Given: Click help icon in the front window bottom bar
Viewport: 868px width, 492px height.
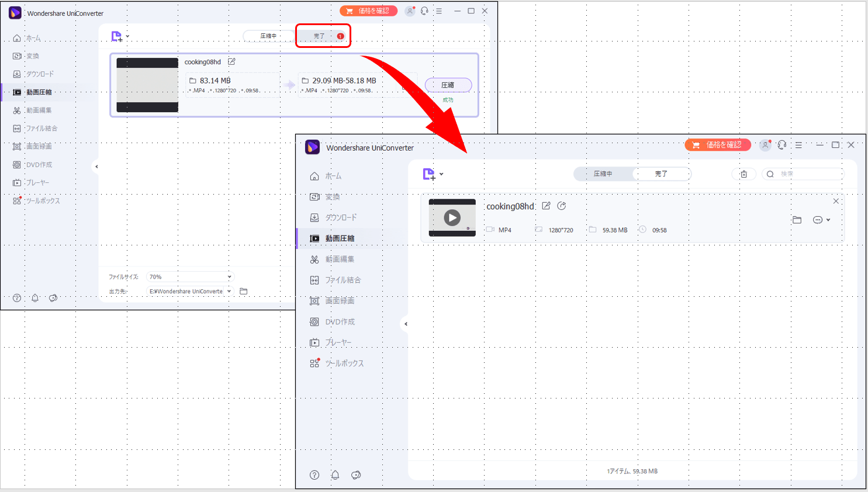Looking at the screenshot, I should (314, 475).
